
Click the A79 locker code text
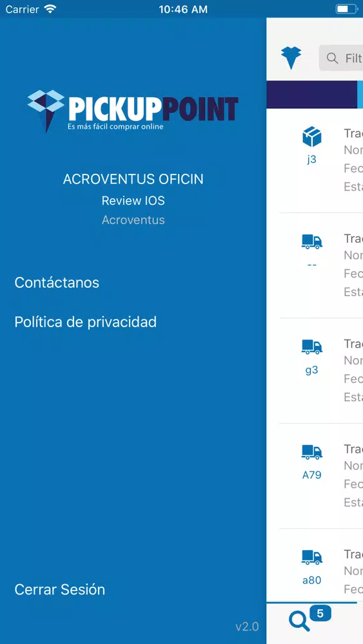point(311,475)
